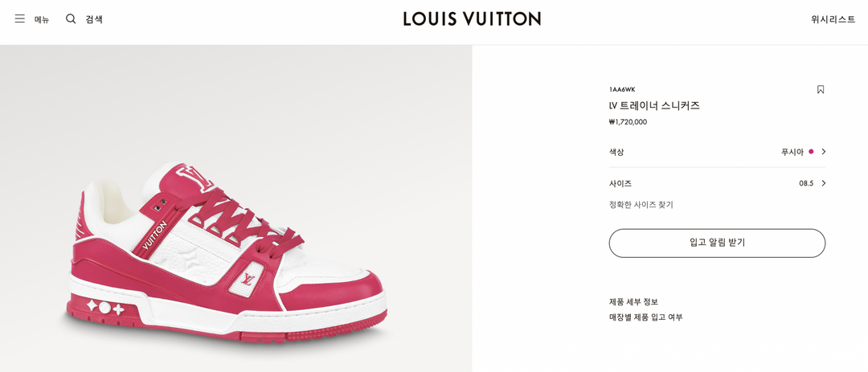This screenshot has width=868, height=372.
Task: Click the 입고 알림 받기 button
Action: (x=717, y=243)
